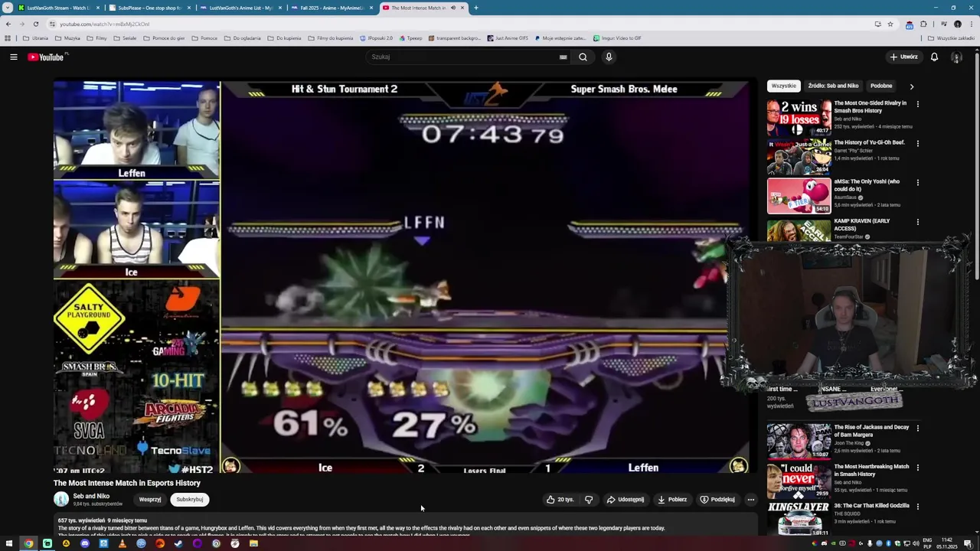Open the on-screen keyboard icon in search box
Screen dimensions: 980x551
tap(563, 57)
